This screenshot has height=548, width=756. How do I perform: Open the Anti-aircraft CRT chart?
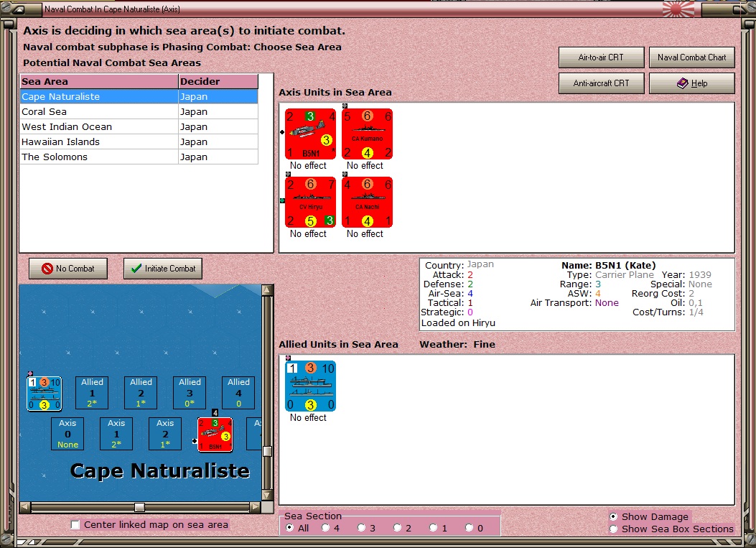(601, 83)
